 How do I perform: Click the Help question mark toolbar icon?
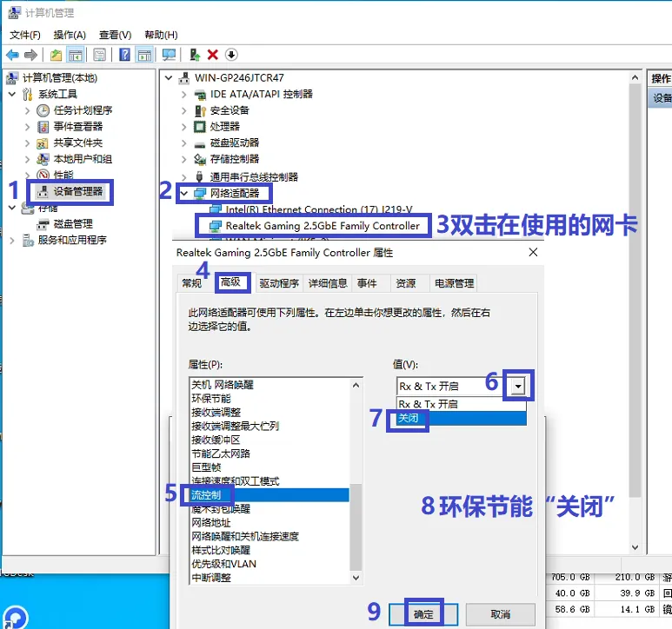coord(124,55)
